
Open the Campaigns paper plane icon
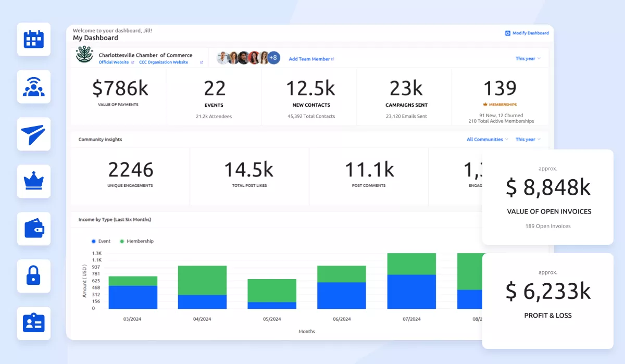coord(33,134)
